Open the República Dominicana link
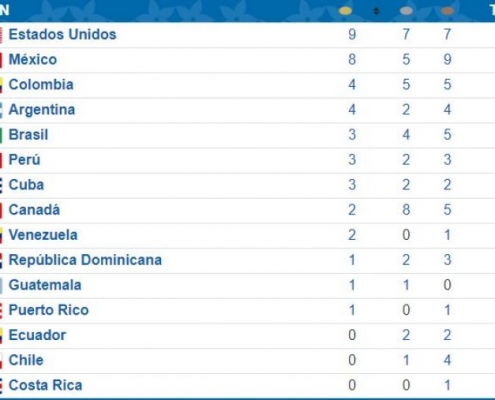The height and width of the screenshot is (400, 495). 85,260
